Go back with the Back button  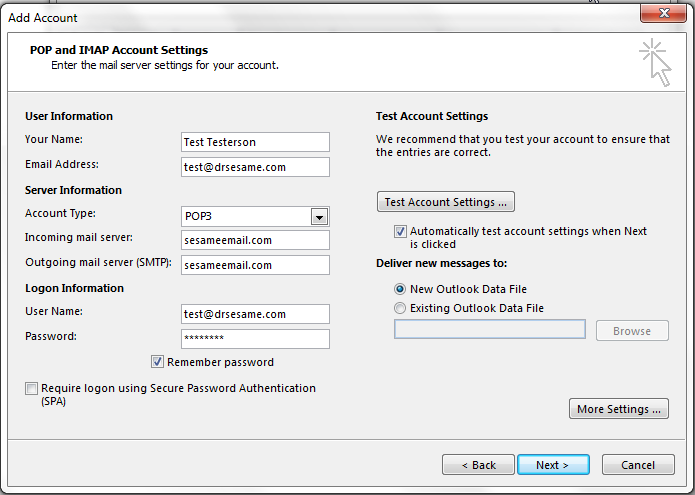point(477,465)
